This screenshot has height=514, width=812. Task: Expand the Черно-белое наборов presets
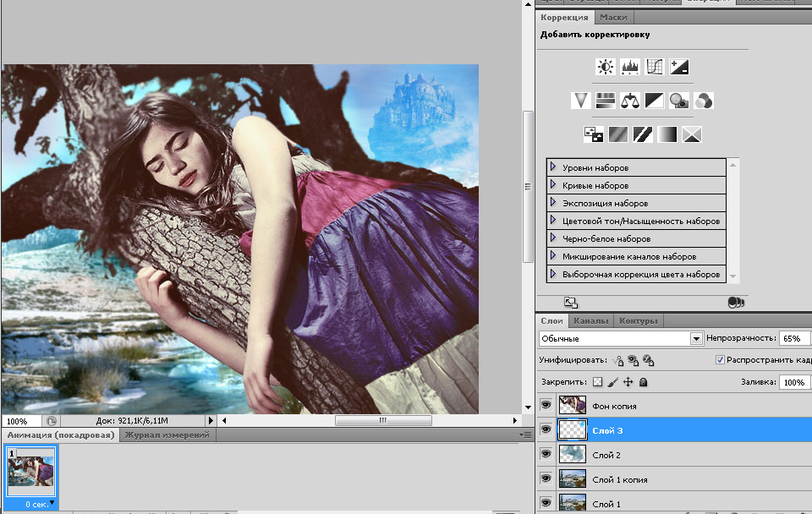pyautogui.click(x=553, y=238)
